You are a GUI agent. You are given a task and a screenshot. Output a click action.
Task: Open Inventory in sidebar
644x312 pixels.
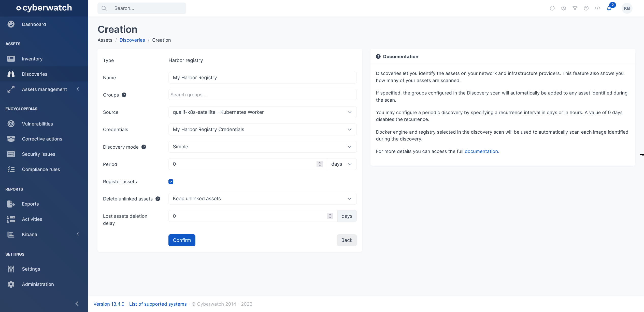click(x=44, y=59)
